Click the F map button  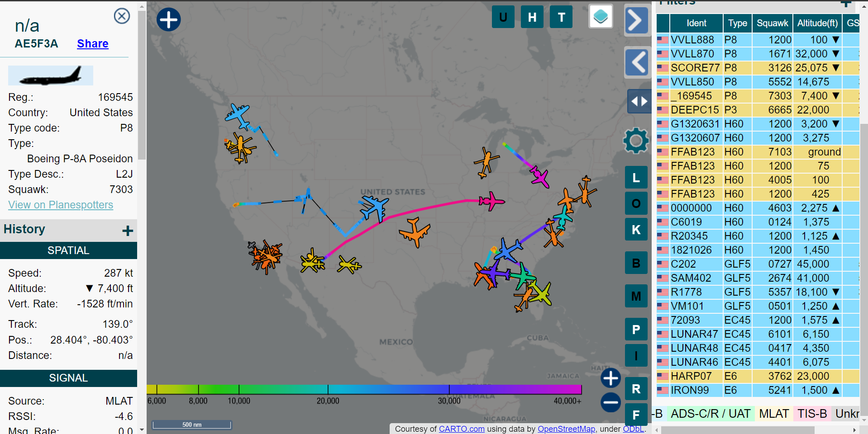pos(636,415)
